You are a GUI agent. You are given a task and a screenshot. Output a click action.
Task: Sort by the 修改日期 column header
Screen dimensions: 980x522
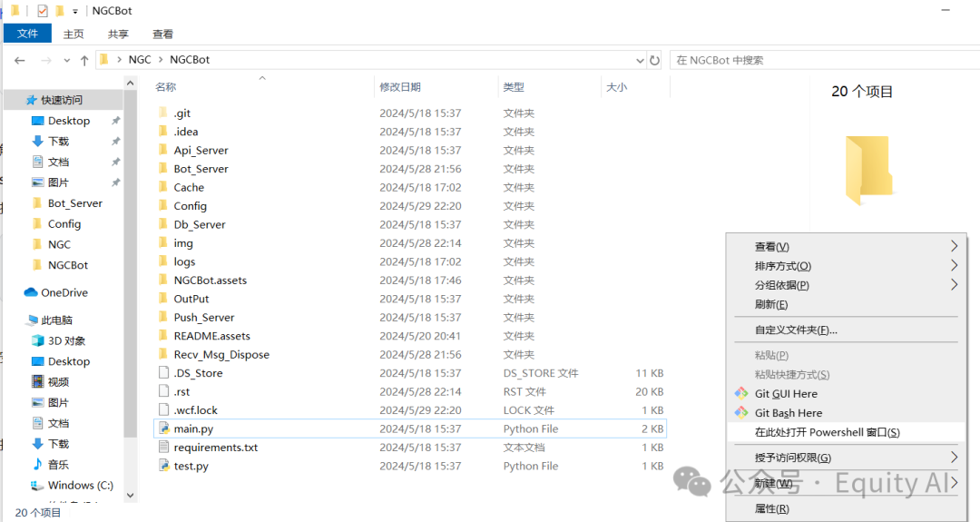click(400, 87)
